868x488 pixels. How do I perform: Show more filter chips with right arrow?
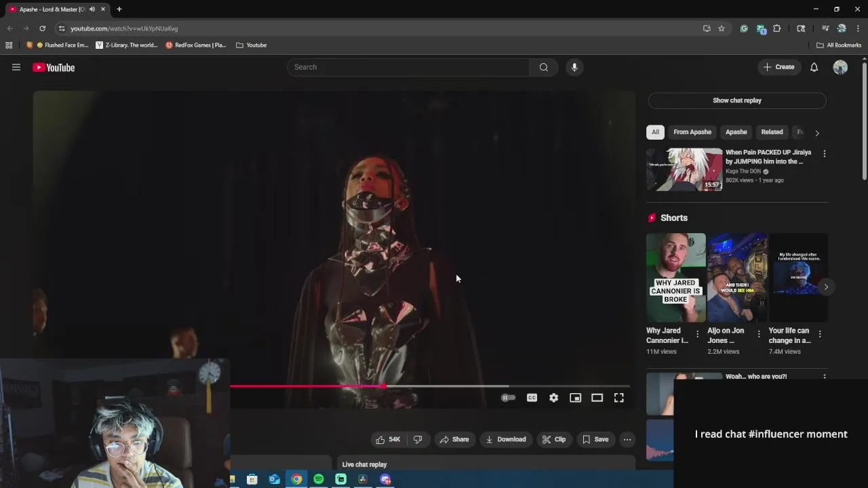point(817,133)
